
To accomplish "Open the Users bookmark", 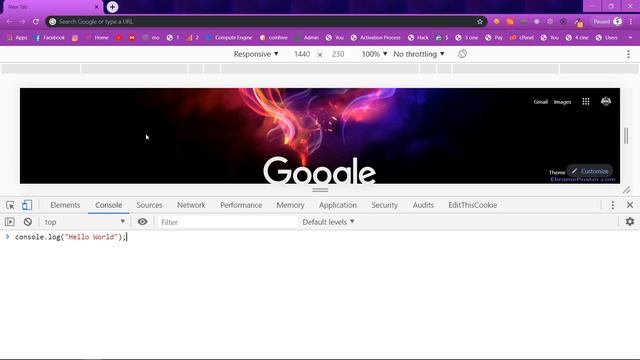I will pyautogui.click(x=607, y=38).
